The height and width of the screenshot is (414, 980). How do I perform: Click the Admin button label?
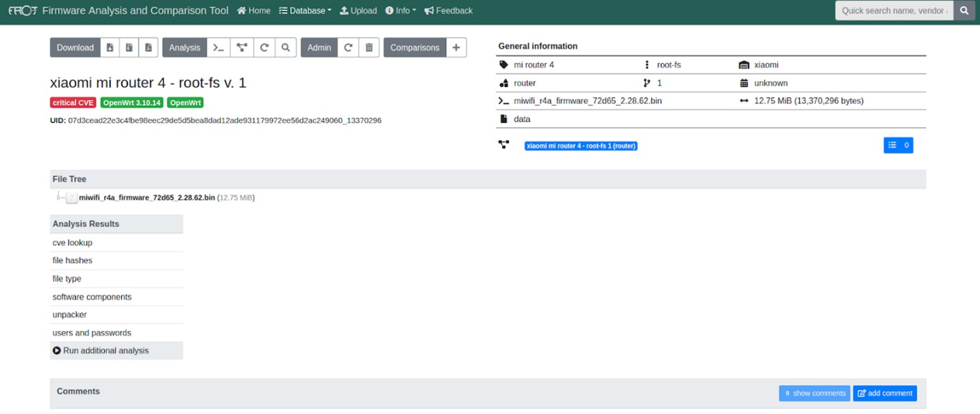tap(319, 47)
